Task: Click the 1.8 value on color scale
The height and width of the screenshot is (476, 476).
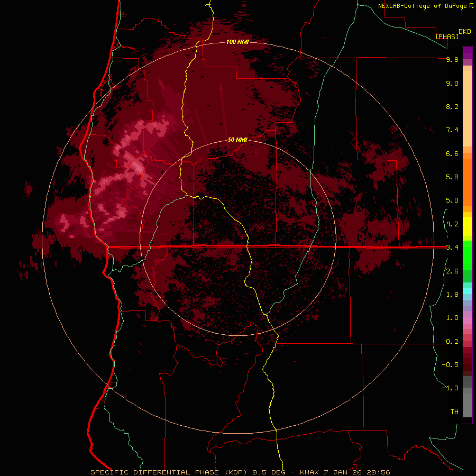Action: (452, 295)
